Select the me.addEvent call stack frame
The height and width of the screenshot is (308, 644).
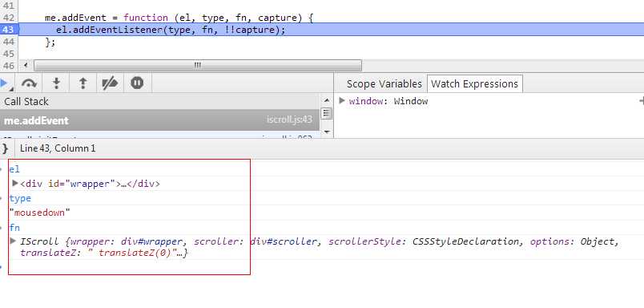159,120
